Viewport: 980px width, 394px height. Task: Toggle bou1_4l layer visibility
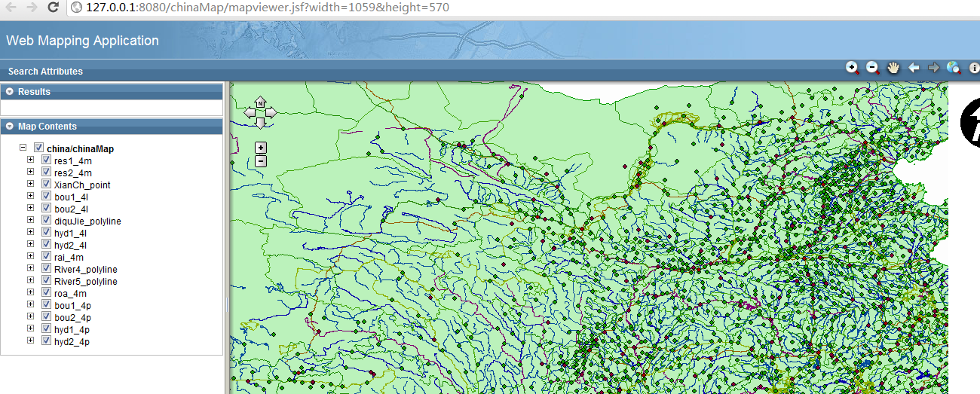point(46,197)
